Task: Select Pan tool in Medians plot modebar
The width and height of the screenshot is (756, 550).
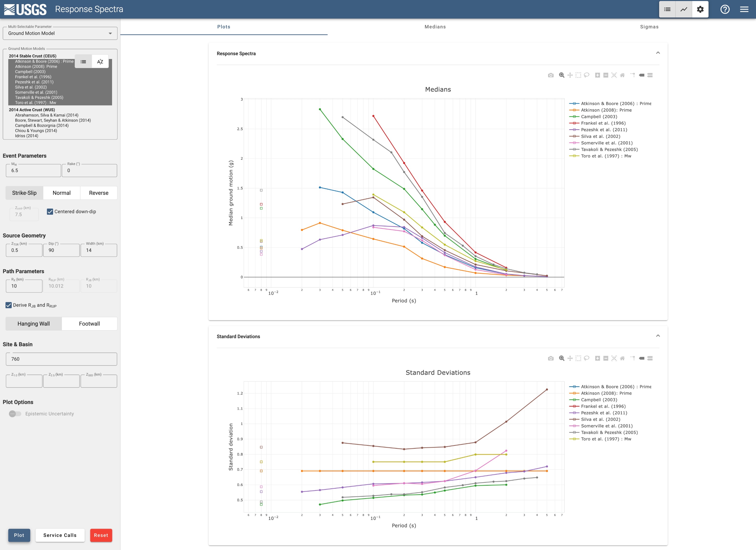Action: pyautogui.click(x=570, y=75)
